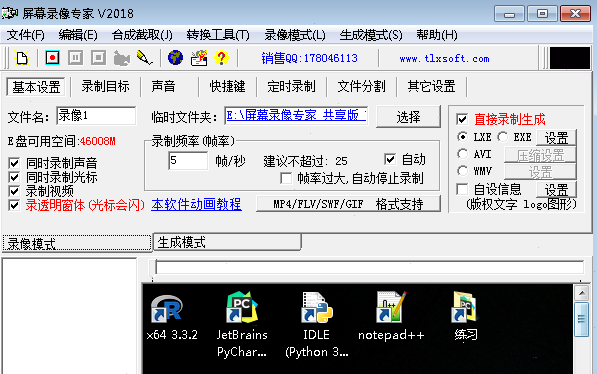
Task: Open the 合成截取(J) menu
Action: click(142, 35)
